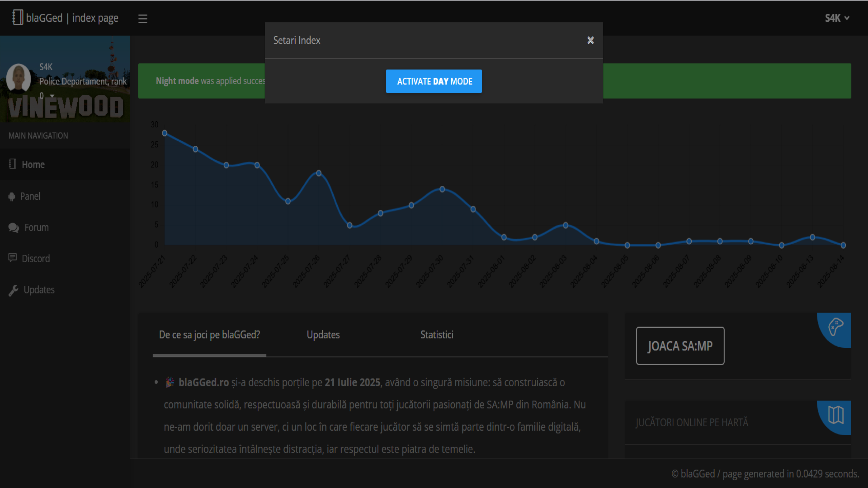Viewport: 868px width, 488px height.
Task: Click the Home notebook icon in sidebar
Action: click(13, 164)
